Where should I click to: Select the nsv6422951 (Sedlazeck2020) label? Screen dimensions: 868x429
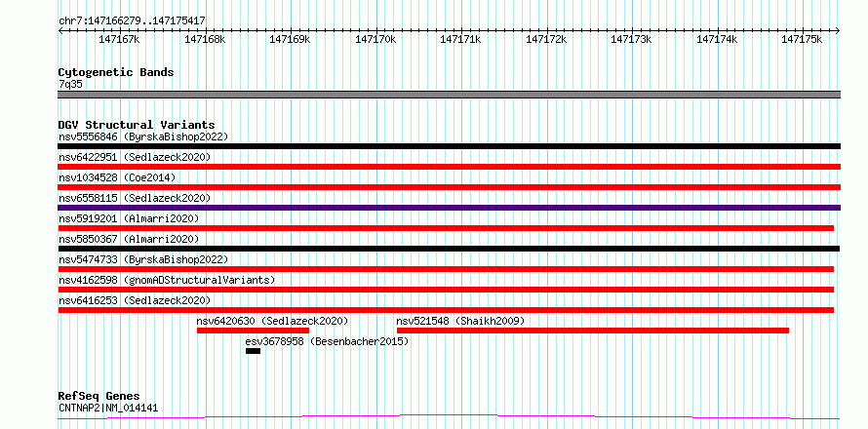point(135,157)
